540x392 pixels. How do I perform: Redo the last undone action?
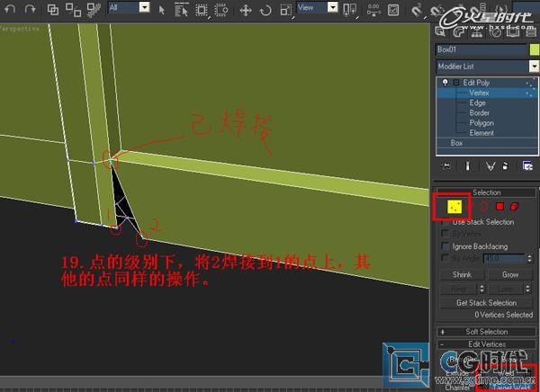point(31,9)
